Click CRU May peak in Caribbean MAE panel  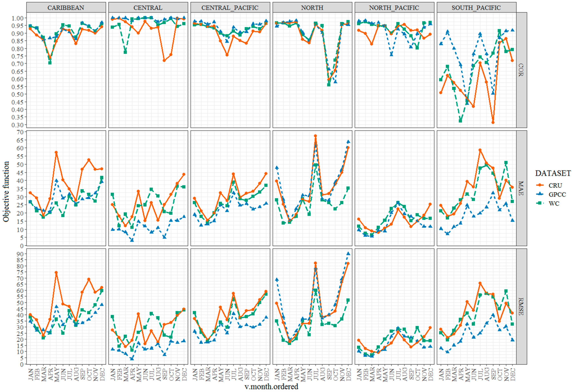[56, 152]
